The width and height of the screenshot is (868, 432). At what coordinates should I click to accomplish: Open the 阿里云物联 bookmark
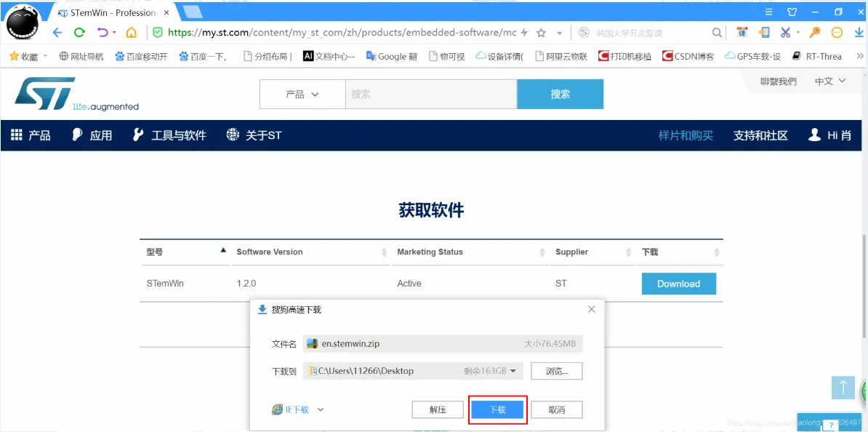coord(561,57)
